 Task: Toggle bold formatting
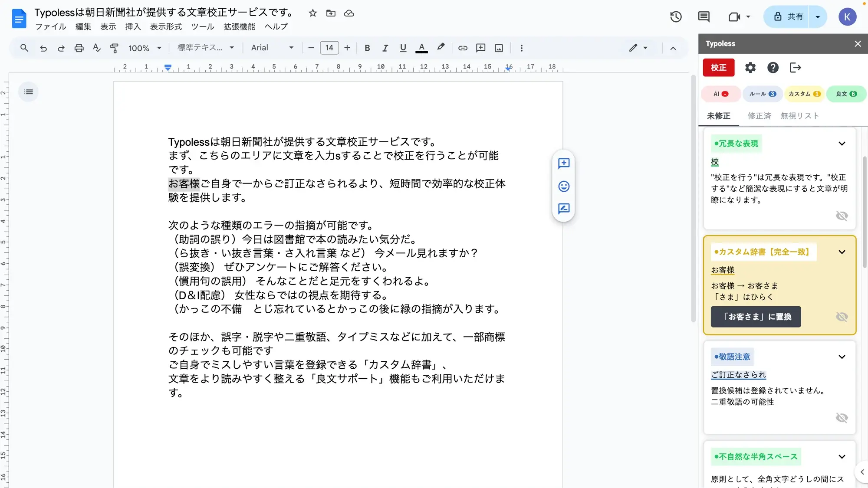coord(367,48)
